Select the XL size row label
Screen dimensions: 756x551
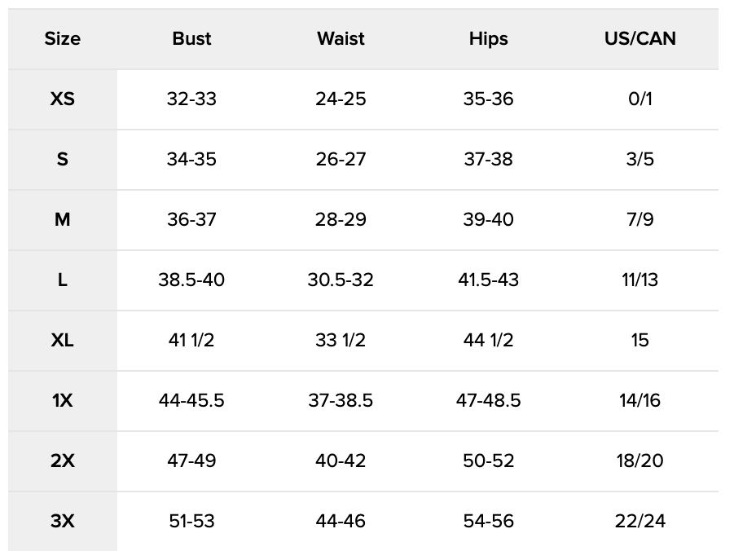63,340
